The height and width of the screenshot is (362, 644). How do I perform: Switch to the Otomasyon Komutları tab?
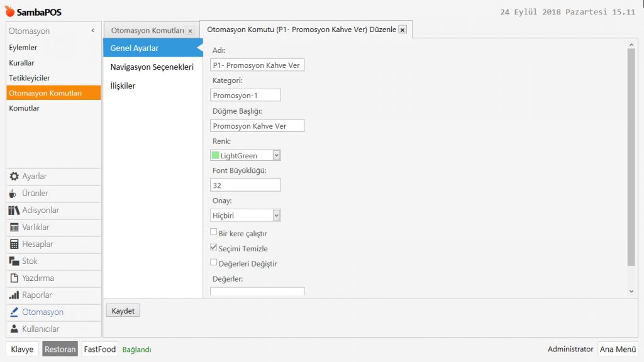[x=147, y=30]
